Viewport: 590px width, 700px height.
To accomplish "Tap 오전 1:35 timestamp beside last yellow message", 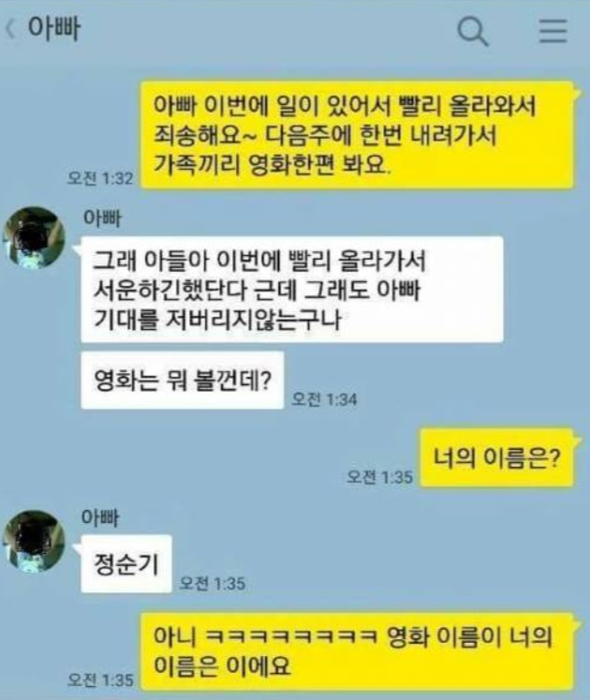I will tap(100, 680).
